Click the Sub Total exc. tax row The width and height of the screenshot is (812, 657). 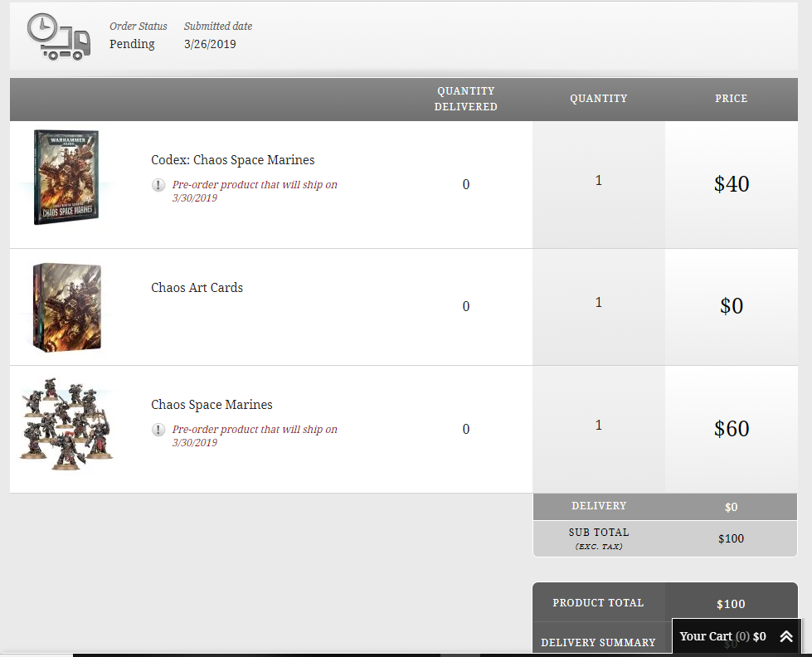tap(598, 538)
